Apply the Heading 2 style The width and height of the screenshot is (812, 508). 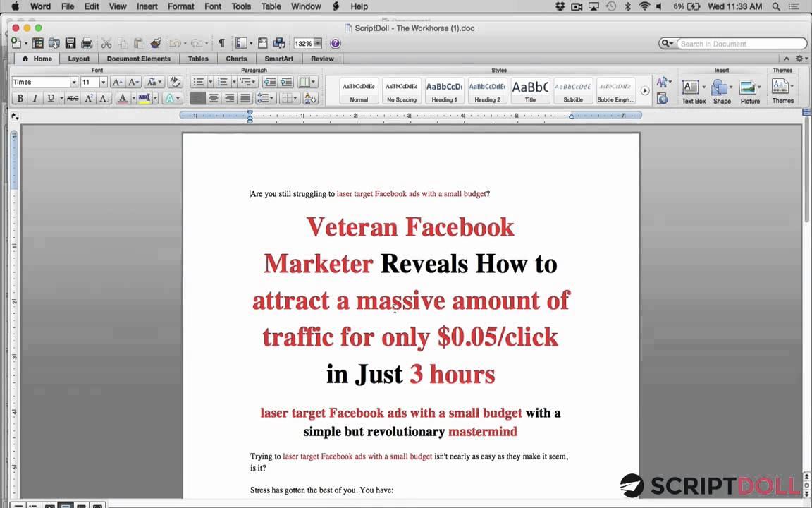click(487, 91)
